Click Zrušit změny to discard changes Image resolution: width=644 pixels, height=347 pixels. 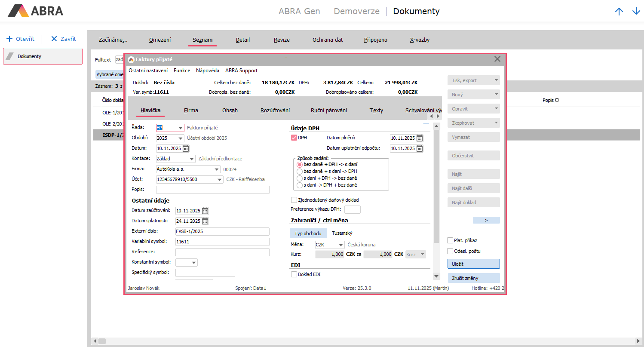point(474,278)
